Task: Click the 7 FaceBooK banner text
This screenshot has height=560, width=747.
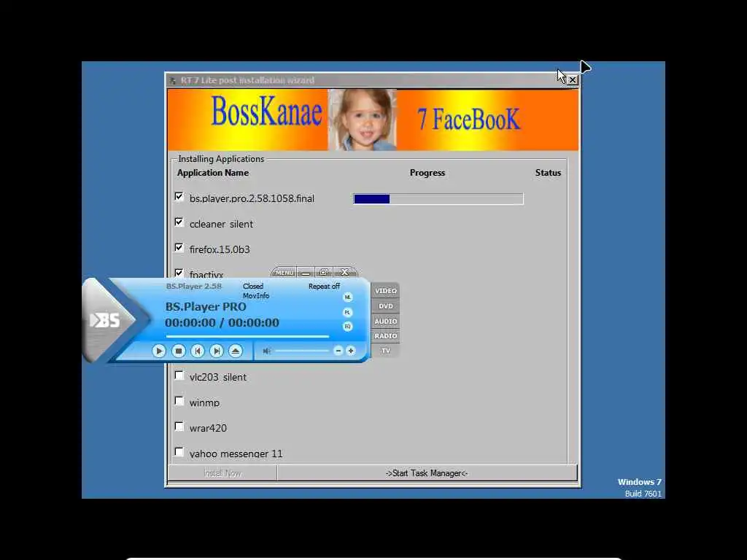Action: click(469, 119)
